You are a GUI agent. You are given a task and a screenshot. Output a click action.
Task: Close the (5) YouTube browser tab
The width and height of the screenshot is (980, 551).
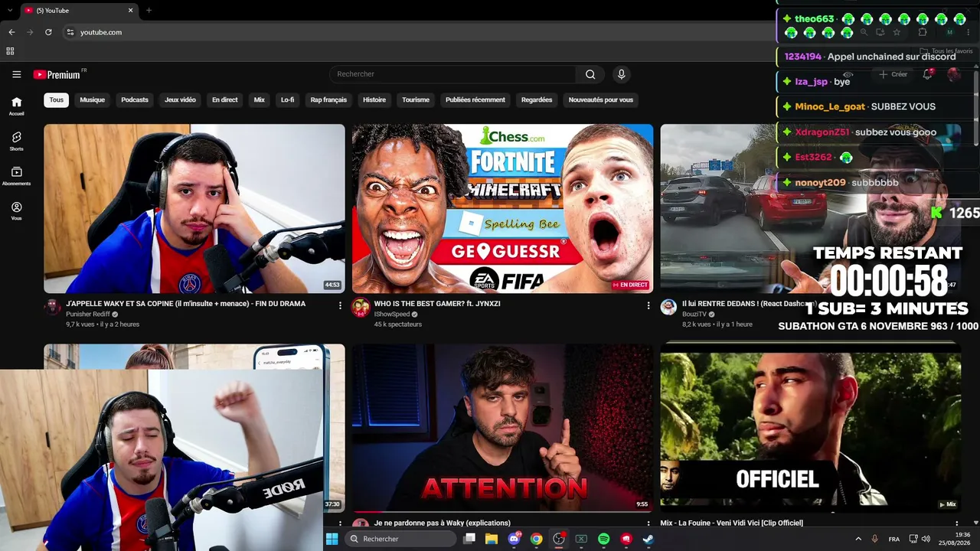pyautogui.click(x=130, y=11)
